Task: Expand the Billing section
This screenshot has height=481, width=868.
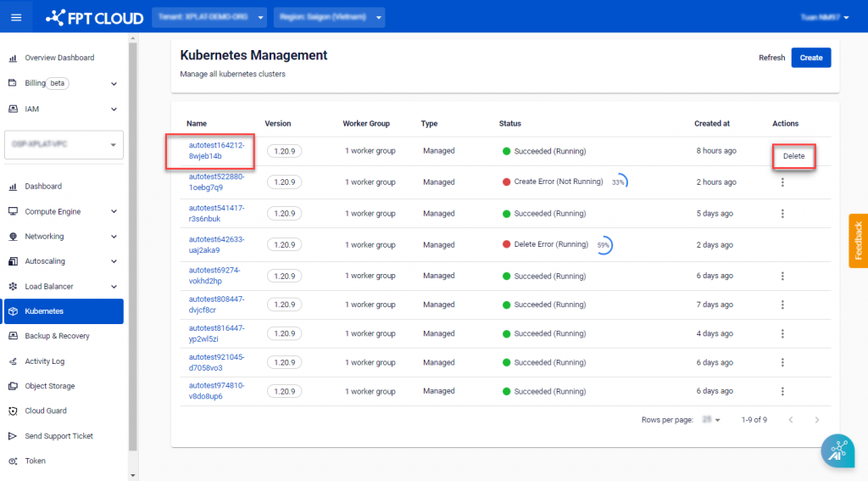Action: tap(114, 84)
